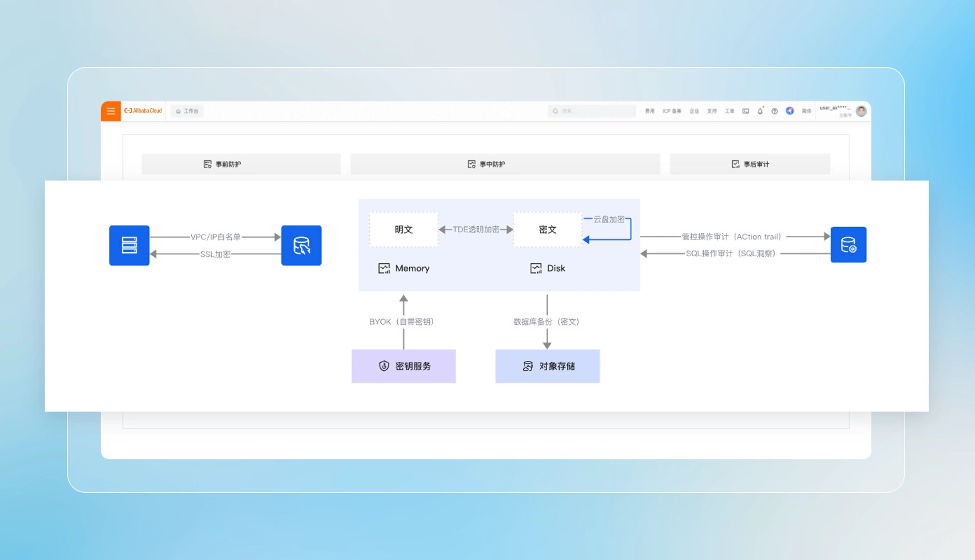Open the 企业 menu

pyautogui.click(x=694, y=111)
